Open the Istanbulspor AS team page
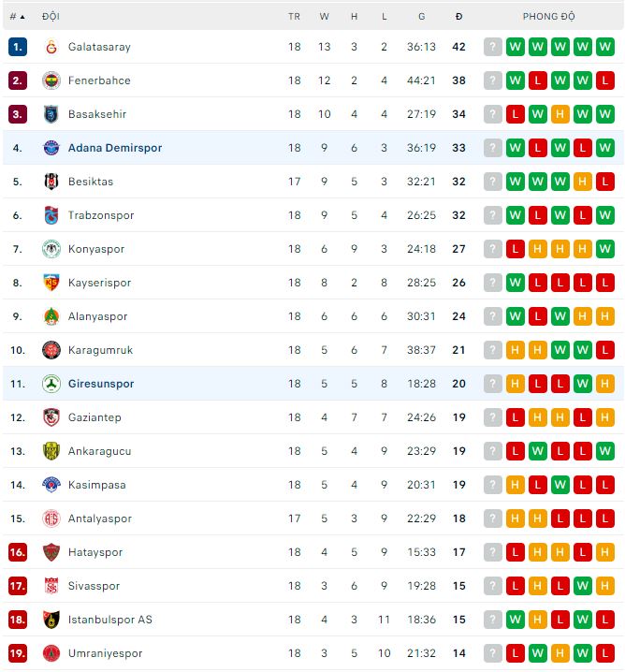 (x=109, y=620)
